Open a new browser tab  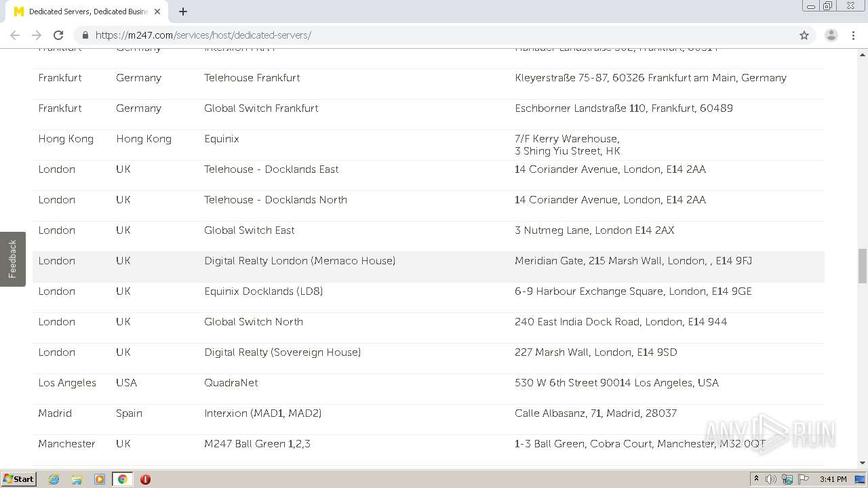point(183,12)
